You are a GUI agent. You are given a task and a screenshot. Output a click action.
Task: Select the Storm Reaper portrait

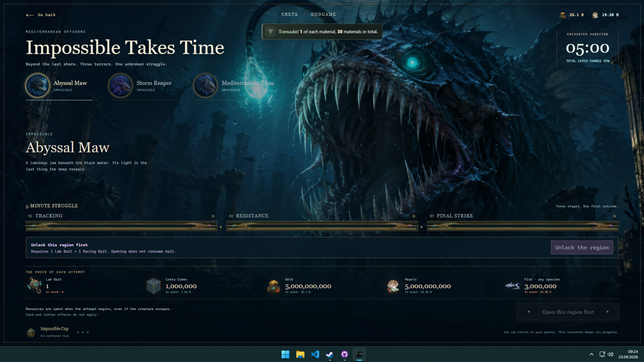pyautogui.click(x=120, y=86)
